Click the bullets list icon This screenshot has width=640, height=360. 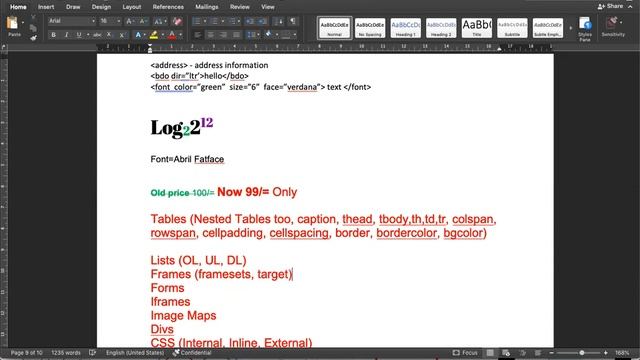tap(196, 21)
